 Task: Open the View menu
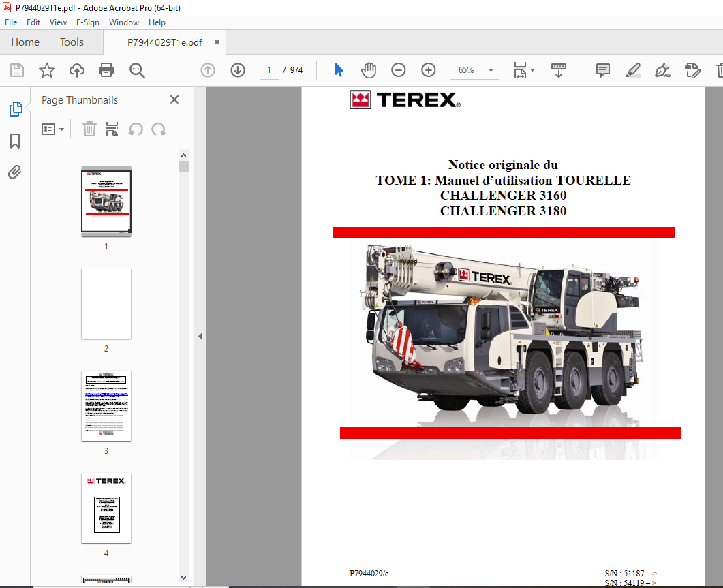pos(58,22)
